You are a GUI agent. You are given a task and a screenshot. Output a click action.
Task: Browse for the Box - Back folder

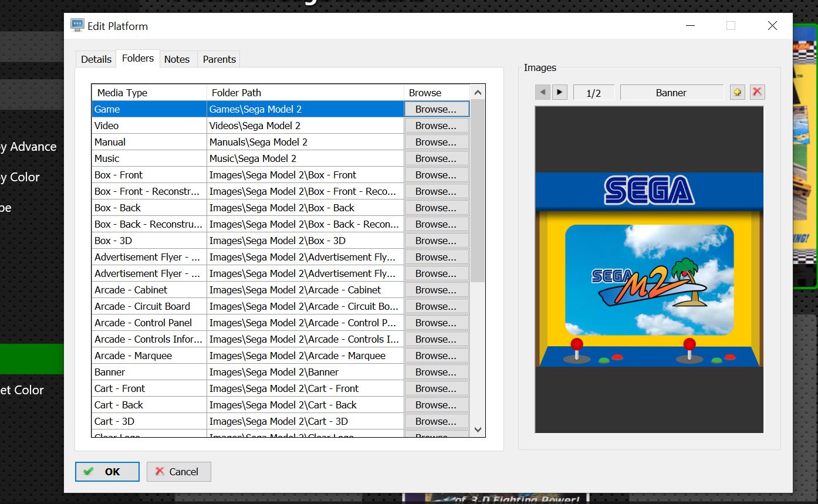click(436, 208)
